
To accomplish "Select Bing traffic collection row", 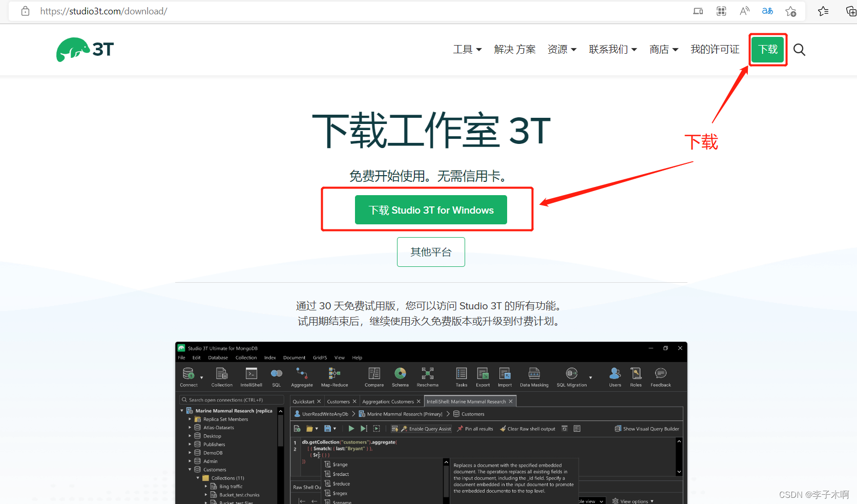I will (x=231, y=487).
